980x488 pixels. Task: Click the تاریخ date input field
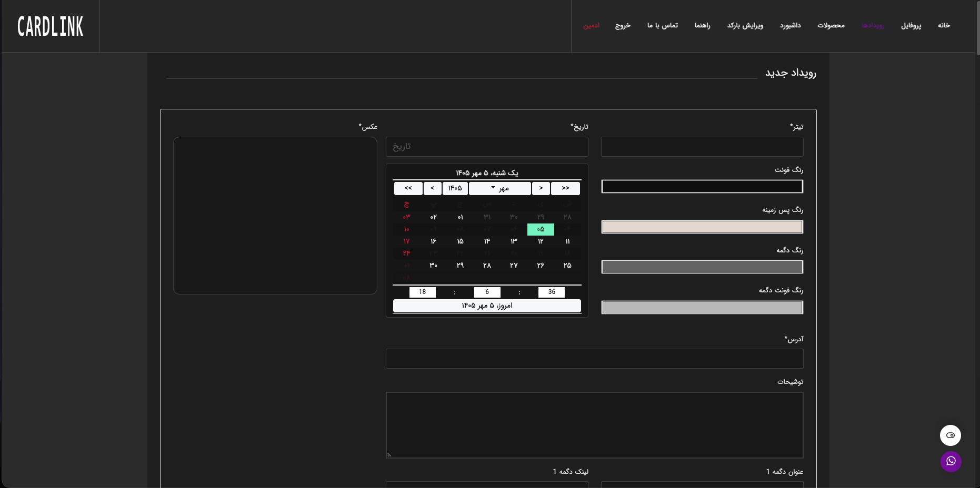tap(487, 147)
